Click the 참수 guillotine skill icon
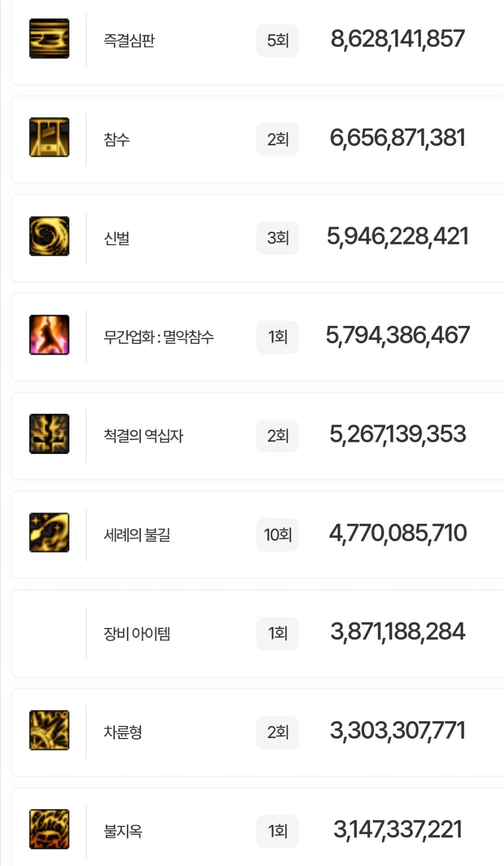The height and width of the screenshot is (866, 504). pyautogui.click(x=49, y=137)
